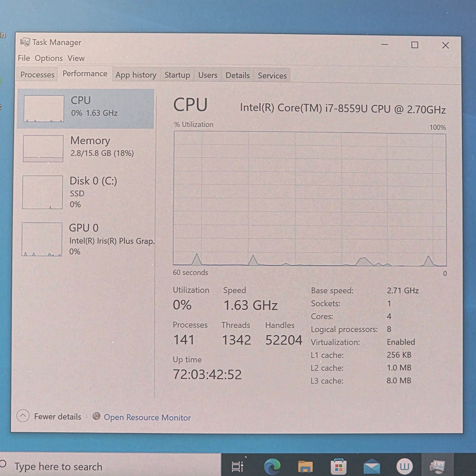Open Resource Monitor link
476x476 pixels.
click(x=147, y=417)
